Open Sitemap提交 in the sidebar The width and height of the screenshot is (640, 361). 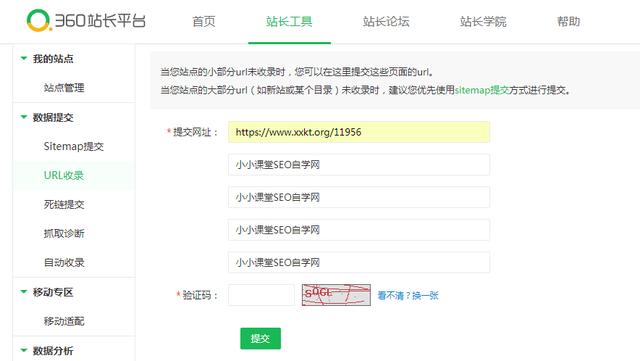click(x=74, y=146)
